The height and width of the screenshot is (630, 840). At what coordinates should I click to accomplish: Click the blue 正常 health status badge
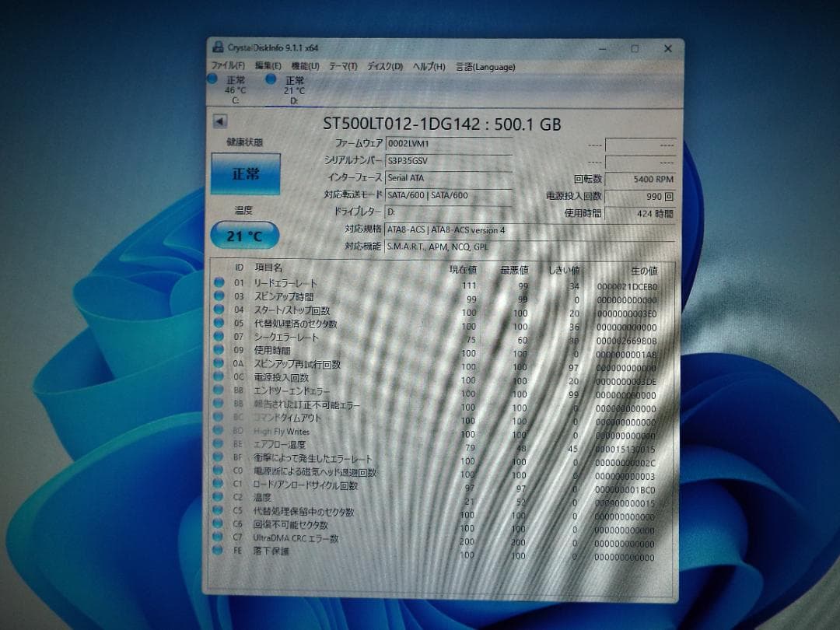pyautogui.click(x=245, y=173)
